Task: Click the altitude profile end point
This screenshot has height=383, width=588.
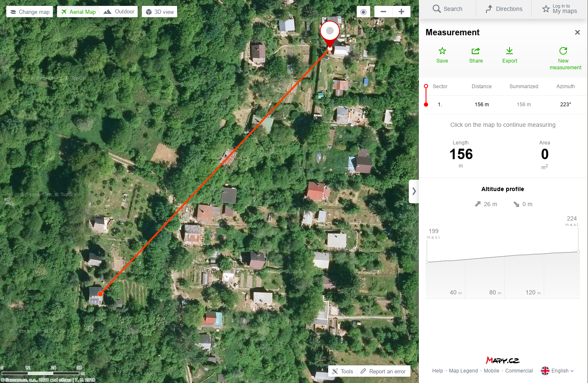Action: [578, 252]
